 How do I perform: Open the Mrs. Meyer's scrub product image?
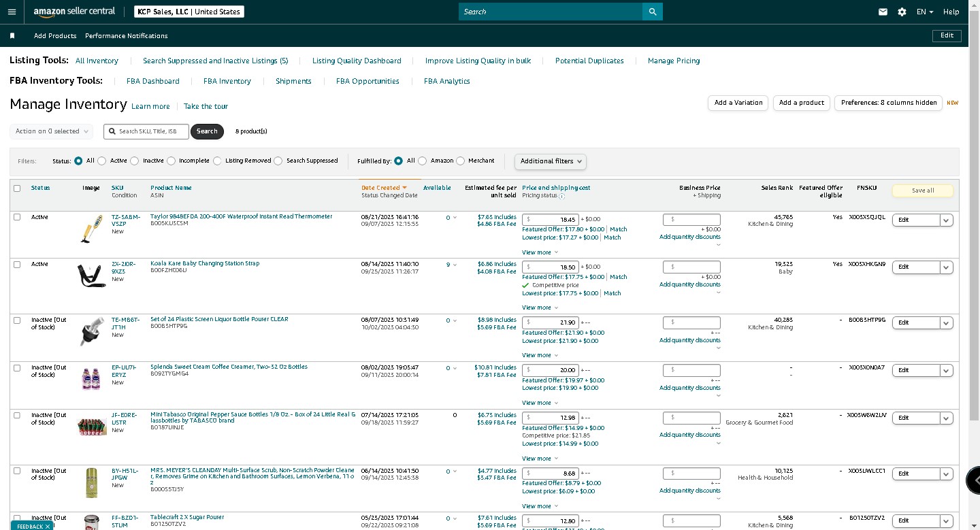[91, 482]
